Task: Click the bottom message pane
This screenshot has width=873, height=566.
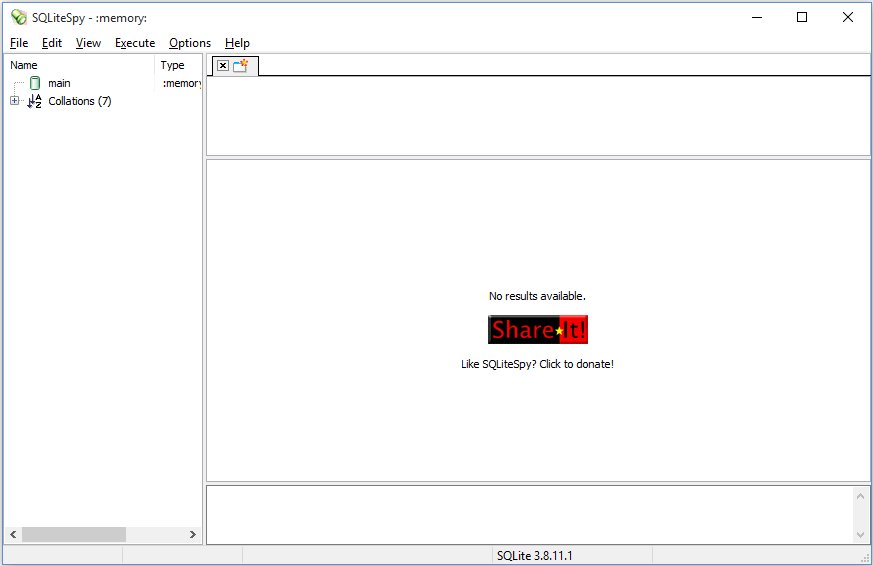Action: (x=529, y=515)
